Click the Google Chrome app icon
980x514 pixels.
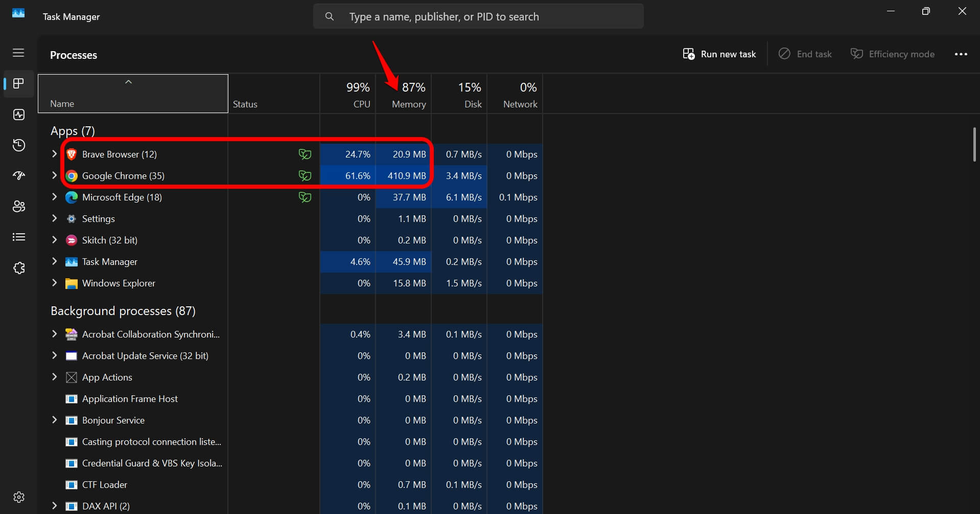pyautogui.click(x=72, y=176)
